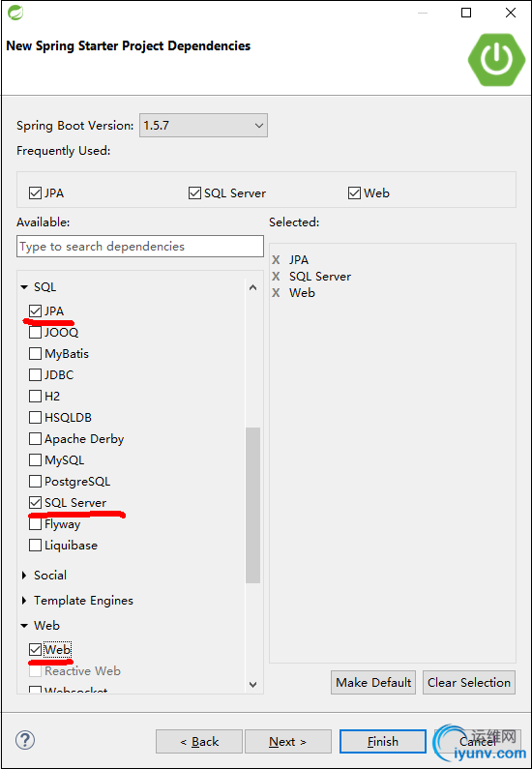Tick the Flyway checkbox

point(35,523)
